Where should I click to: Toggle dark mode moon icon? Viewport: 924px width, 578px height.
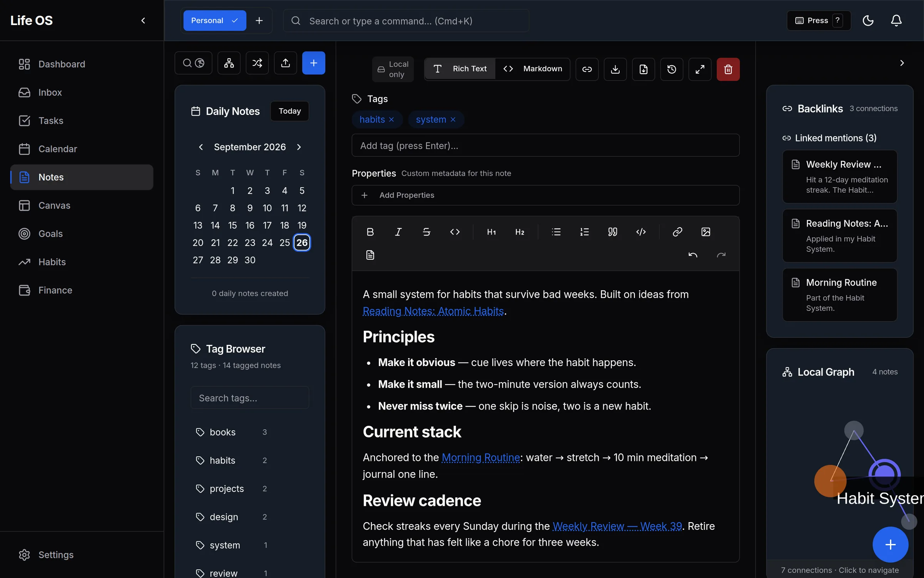(868, 20)
